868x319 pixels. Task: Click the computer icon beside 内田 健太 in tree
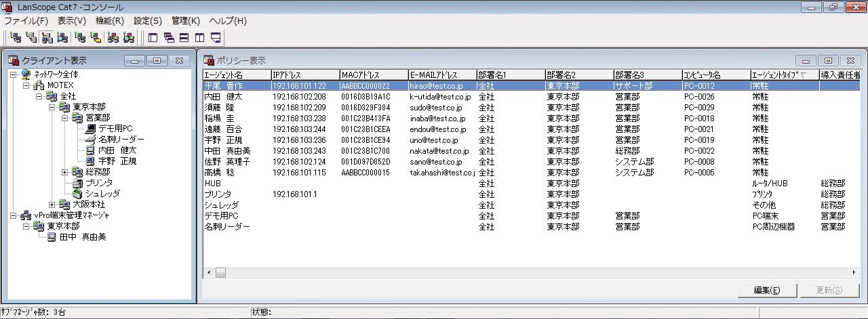pyautogui.click(x=90, y=150)
